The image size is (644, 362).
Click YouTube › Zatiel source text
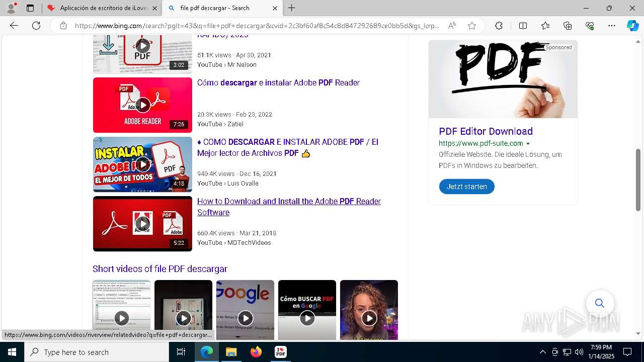pos(220,124)
